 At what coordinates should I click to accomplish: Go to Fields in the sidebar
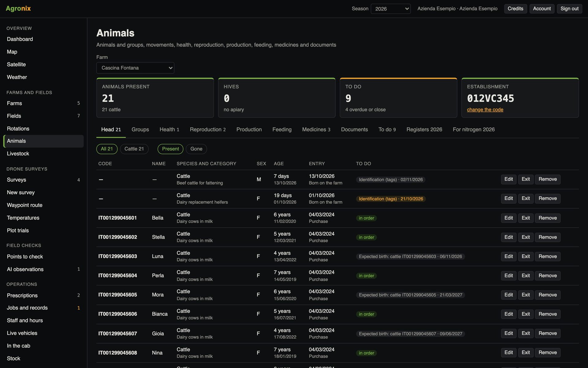(43, 116)
